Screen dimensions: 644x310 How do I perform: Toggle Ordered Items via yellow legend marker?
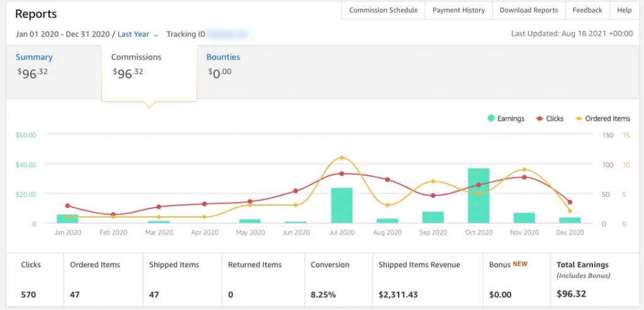click(x=579, y=118)
